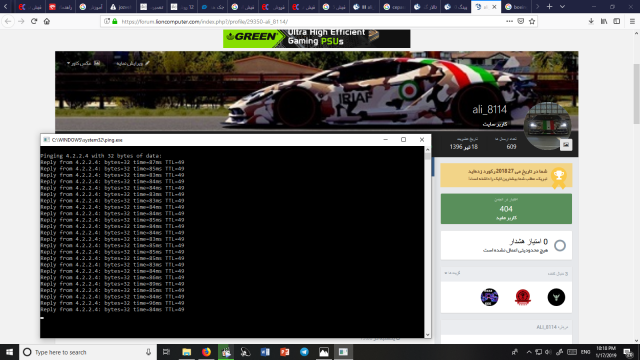640x360 pixels.
Task: Click the green 404 reputation box
Action: click(x=506, y=209)
